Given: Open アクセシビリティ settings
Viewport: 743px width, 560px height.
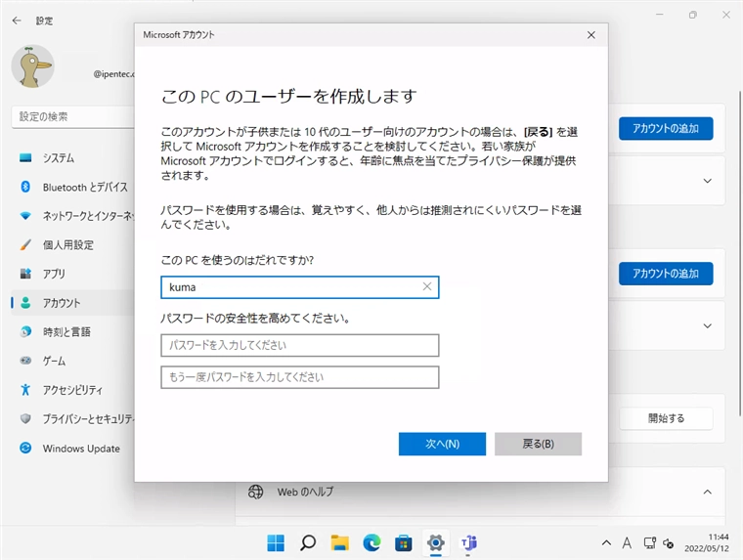Looking at the screenshot, I should pyautogui.click(x=73, y=390).
